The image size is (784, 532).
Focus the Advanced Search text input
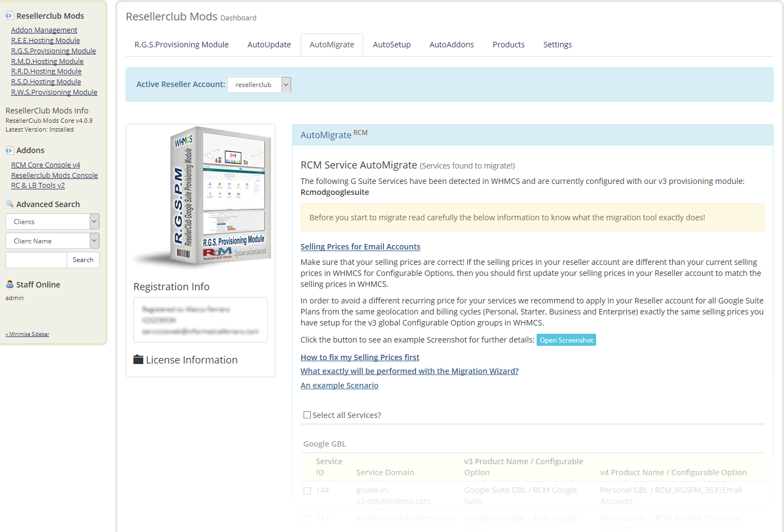pyautogui.click(x=36, y=260)
